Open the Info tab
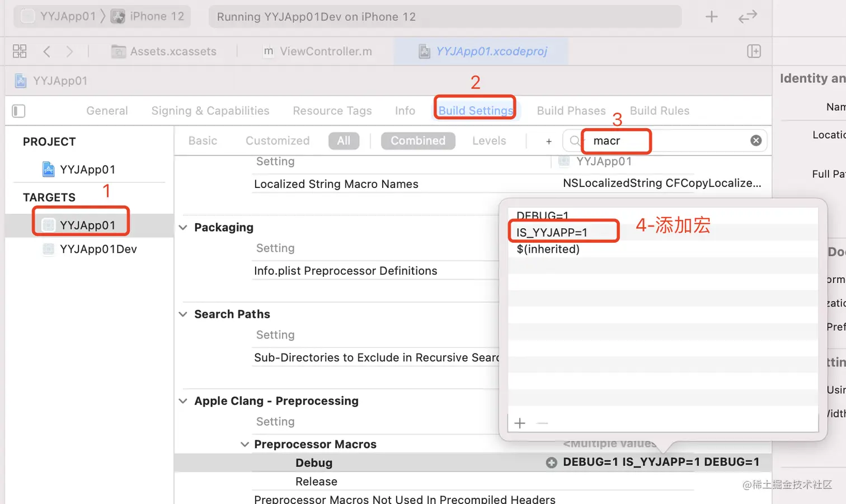This screenshot has height=504, width=846. click(405, 111)
